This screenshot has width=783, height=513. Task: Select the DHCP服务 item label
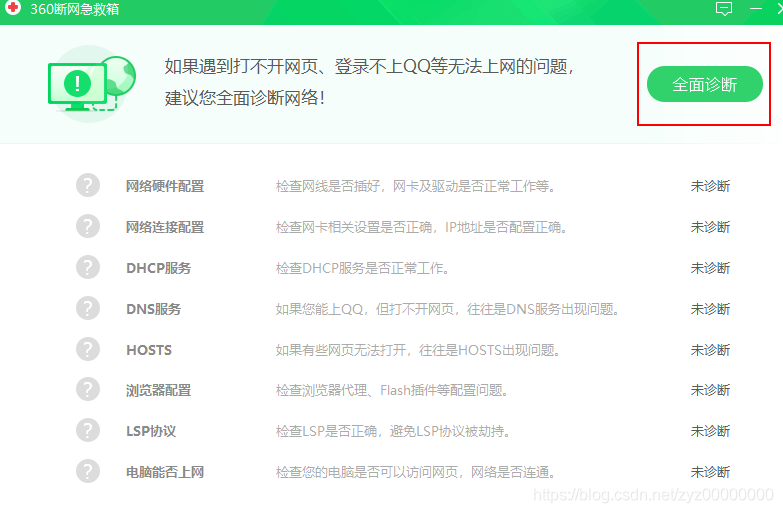(x=158, y=268)
